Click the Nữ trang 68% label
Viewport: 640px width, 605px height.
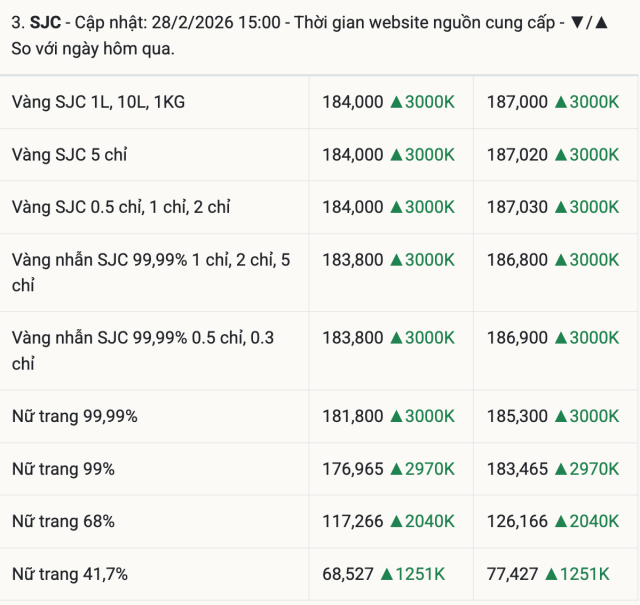point(63,521)
